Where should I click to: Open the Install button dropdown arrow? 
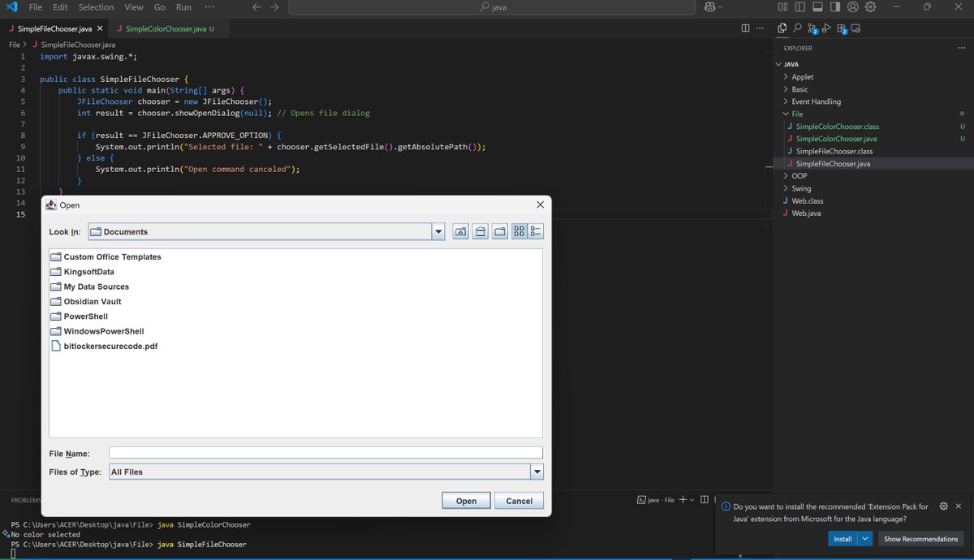click(865, 539)
